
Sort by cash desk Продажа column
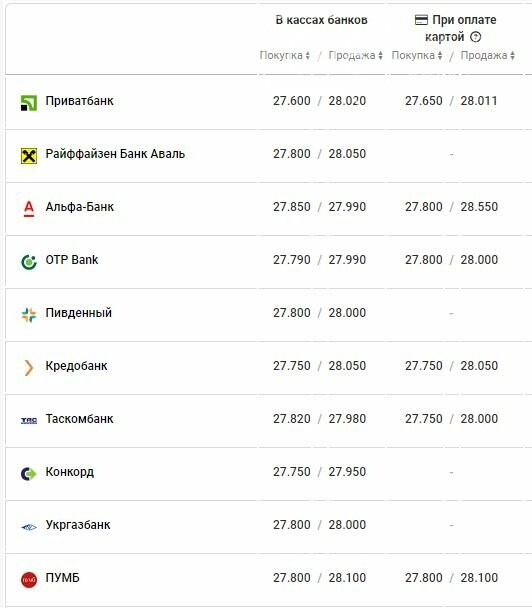point(356,55)
